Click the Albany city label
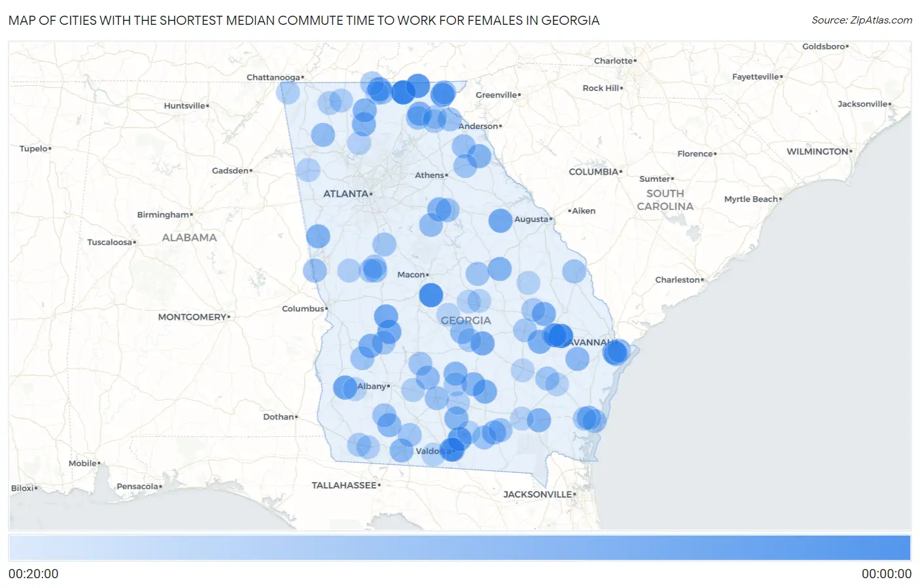Image resolution: width=920 pixels, height=588 pixels. pyautogui.click(x=372, y=387)
